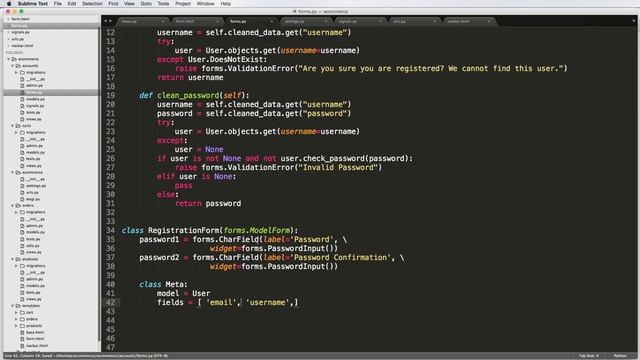
Task: Close signals.py in the open files list
Action: (8, 32)
